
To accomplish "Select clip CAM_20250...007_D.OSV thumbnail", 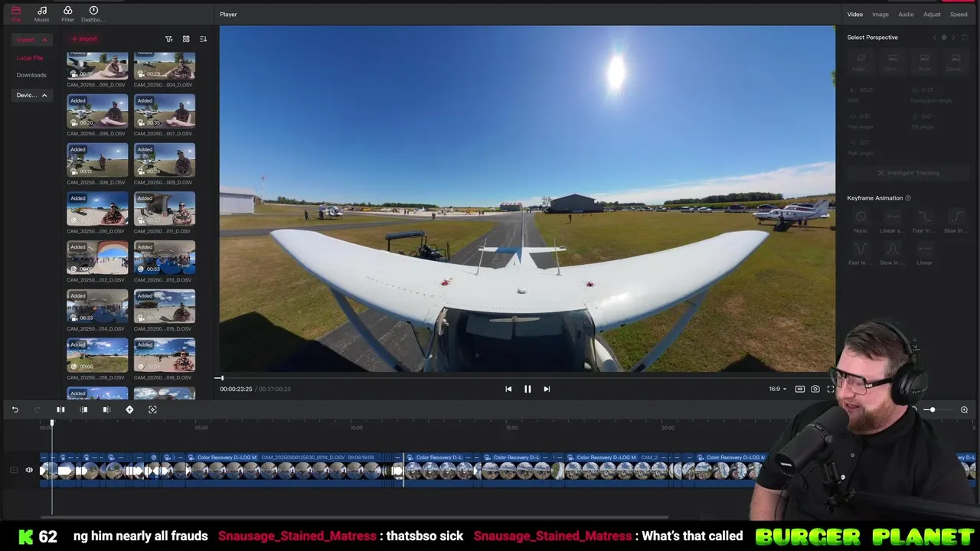I will point(165,111).
